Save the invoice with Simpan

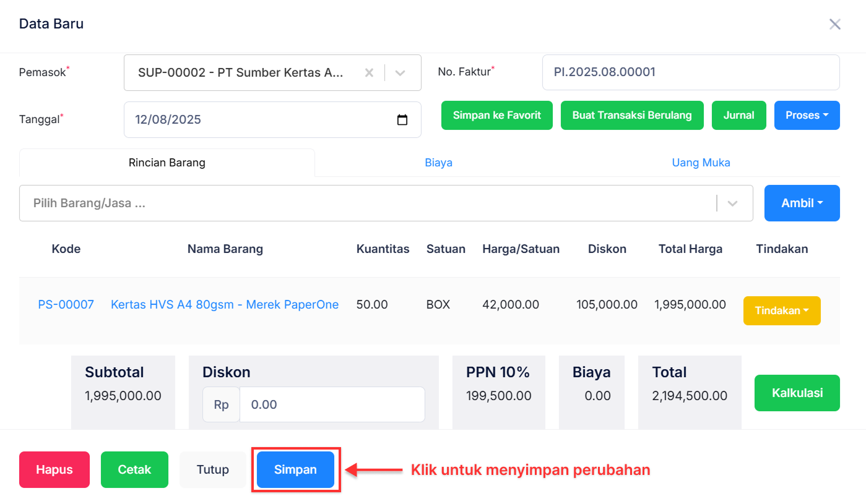point(296,469)
